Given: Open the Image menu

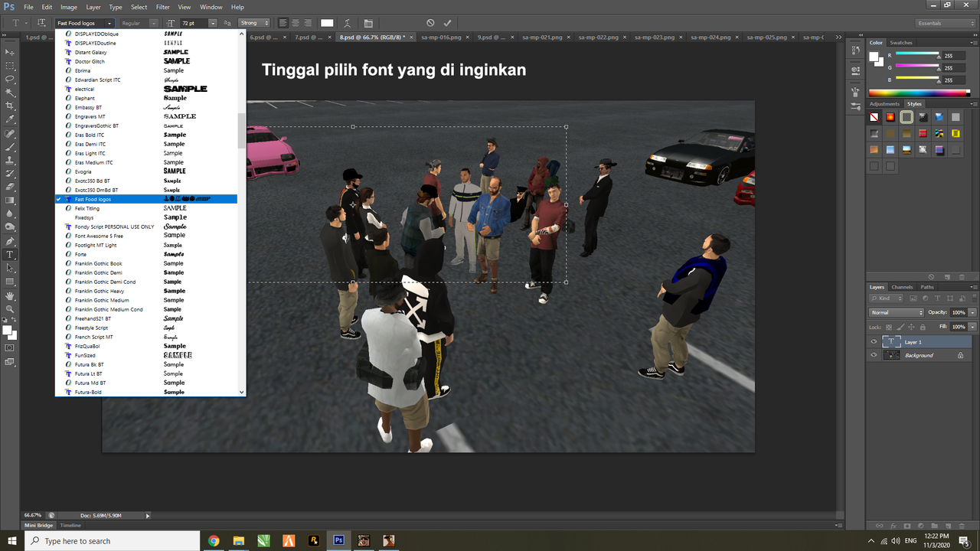Looking at the screenshot, I should tap(69, 7).
